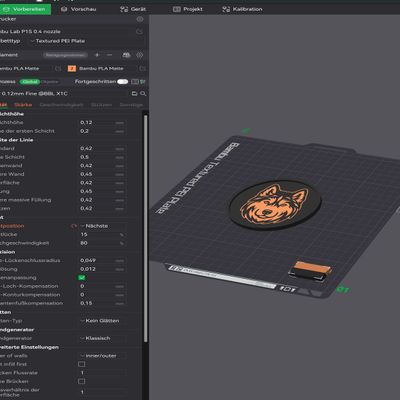
Task: Edit the first Bambu PLA Matte preset
Action: pos(58,69)
